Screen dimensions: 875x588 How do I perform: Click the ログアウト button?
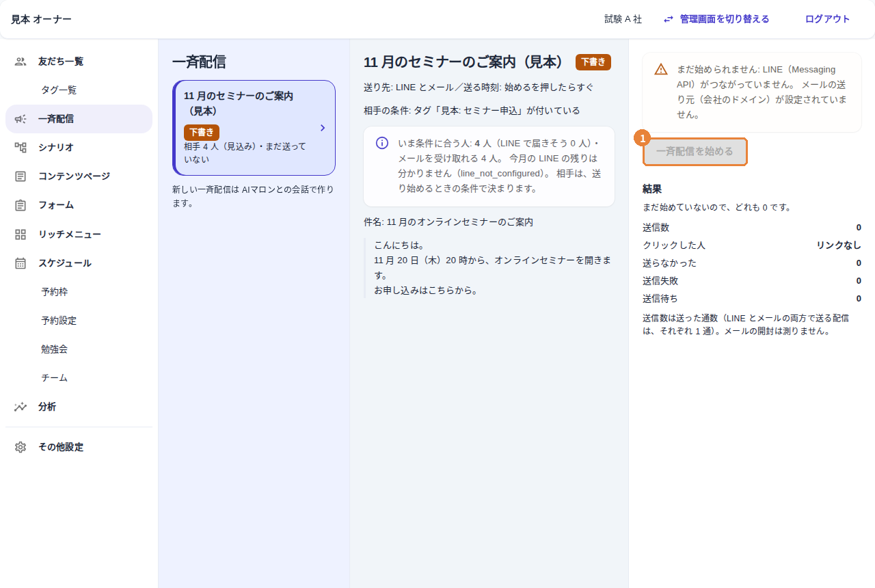coord(827,19)
